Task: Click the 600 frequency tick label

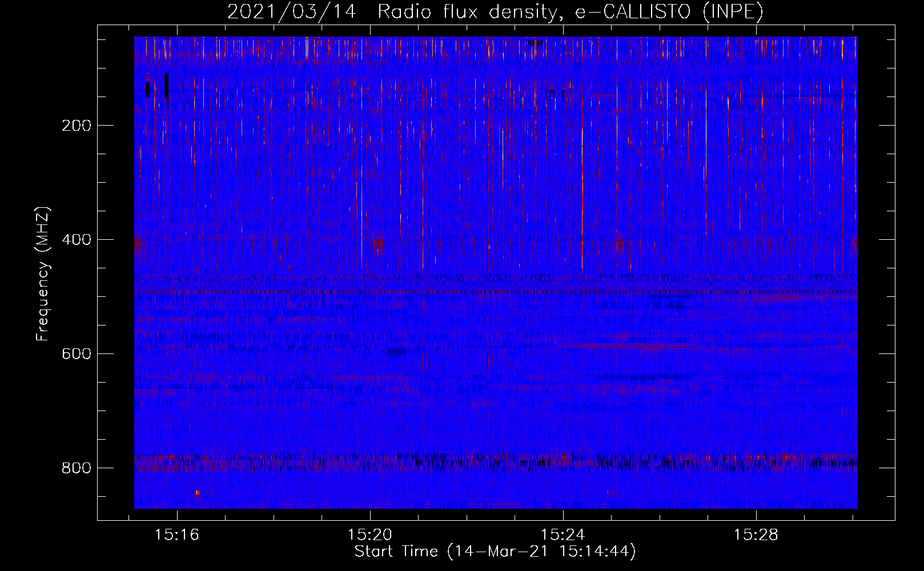Action: pos(77,354)
